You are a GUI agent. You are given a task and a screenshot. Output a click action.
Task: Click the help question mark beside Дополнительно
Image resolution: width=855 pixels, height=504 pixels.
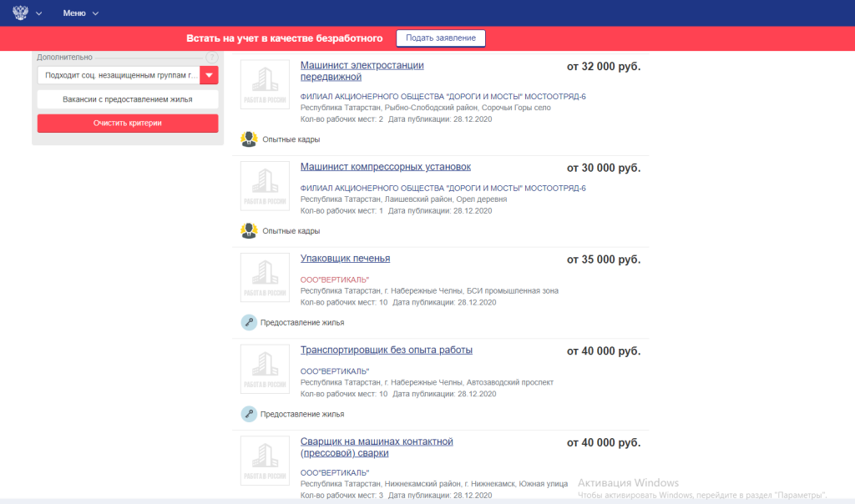pos(211,57)
